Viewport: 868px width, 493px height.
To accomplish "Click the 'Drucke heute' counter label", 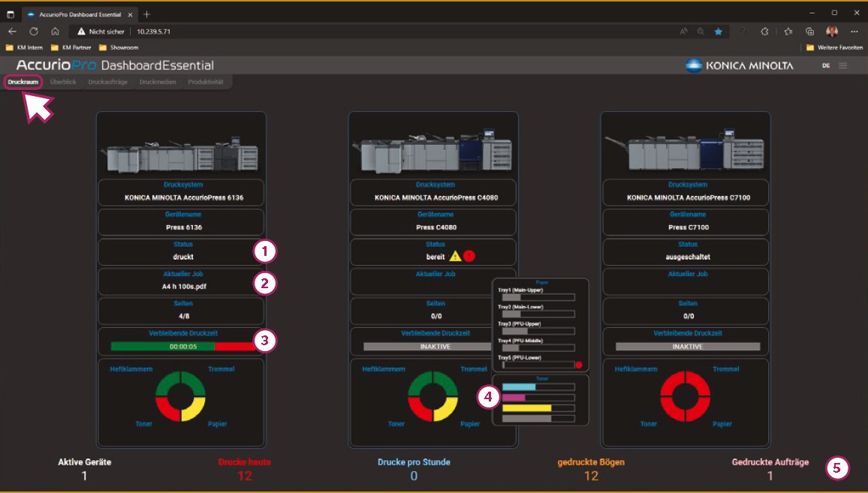I will click(245, 462).
